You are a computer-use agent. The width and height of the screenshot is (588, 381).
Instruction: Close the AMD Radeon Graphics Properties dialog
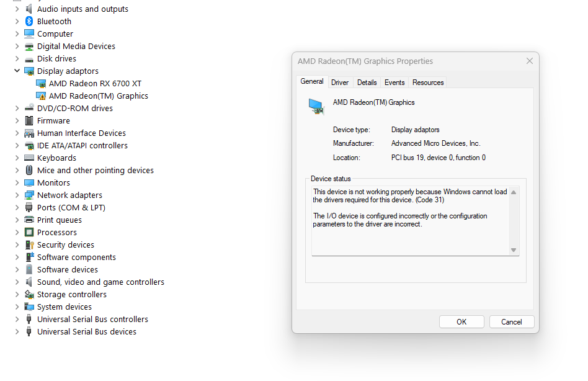click(530, 61)
